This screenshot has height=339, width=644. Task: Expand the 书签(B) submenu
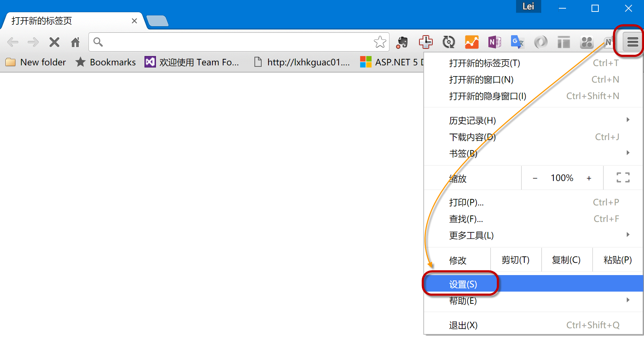point(534,153)
